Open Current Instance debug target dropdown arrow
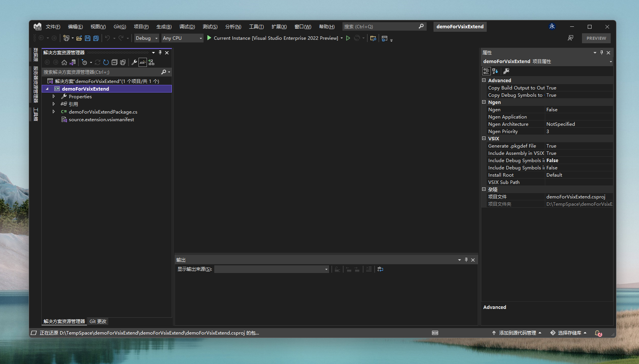 coord(342,38)
